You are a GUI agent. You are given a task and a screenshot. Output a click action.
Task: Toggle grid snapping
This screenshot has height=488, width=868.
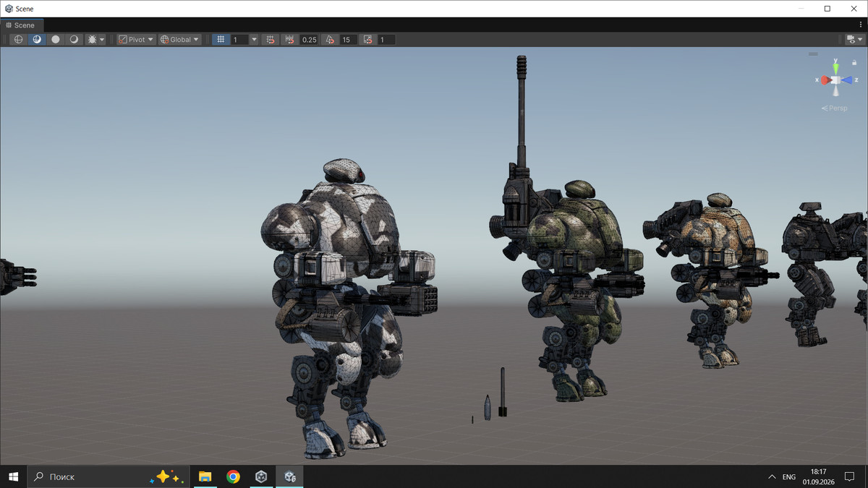271,40
